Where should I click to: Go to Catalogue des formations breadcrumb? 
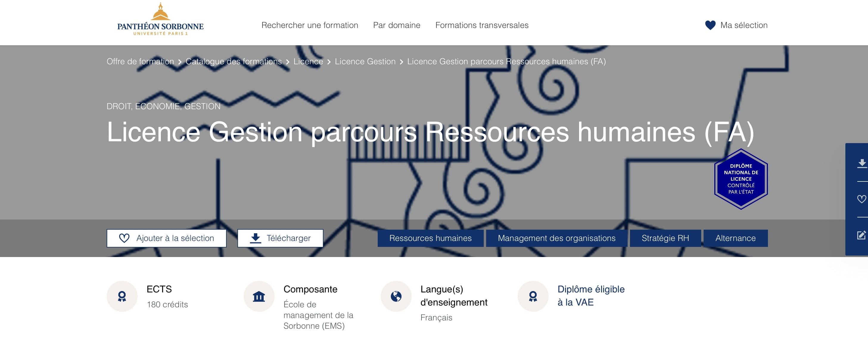click(x=234, y=62)
